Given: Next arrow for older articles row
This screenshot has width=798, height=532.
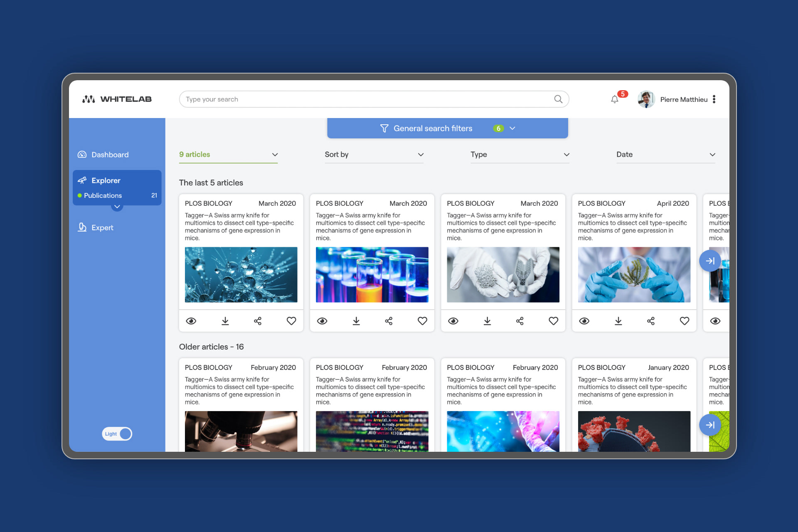Looking at the screenshot, I should [x=710, y=425].
